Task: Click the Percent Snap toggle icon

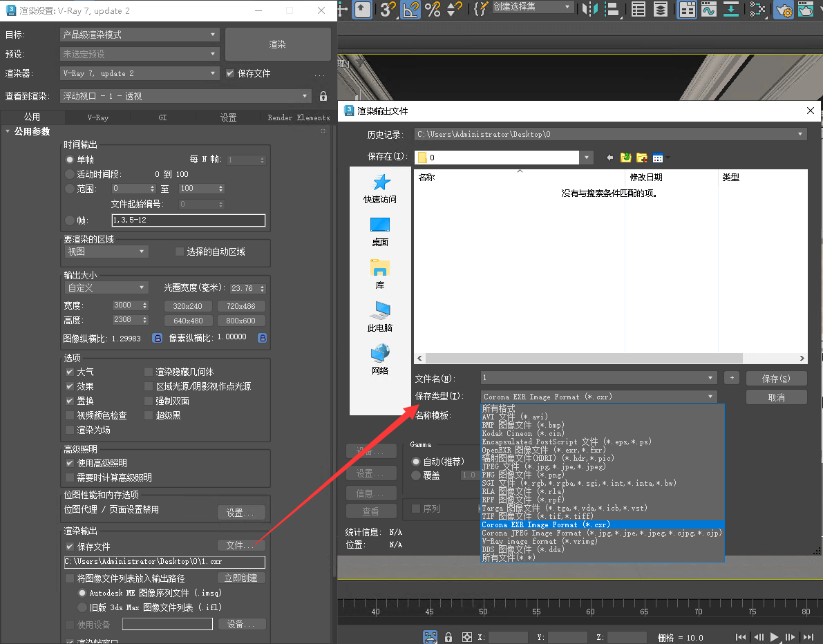Action: [x=433, y=9]
